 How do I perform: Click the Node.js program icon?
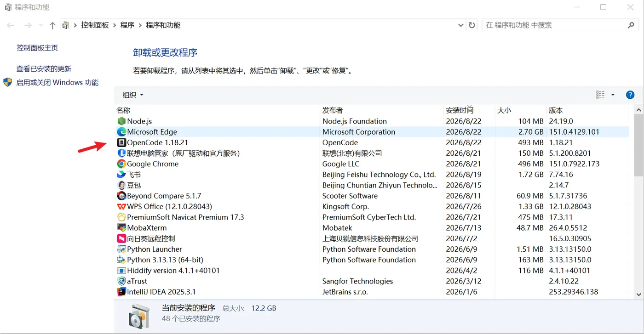[121, 121]
